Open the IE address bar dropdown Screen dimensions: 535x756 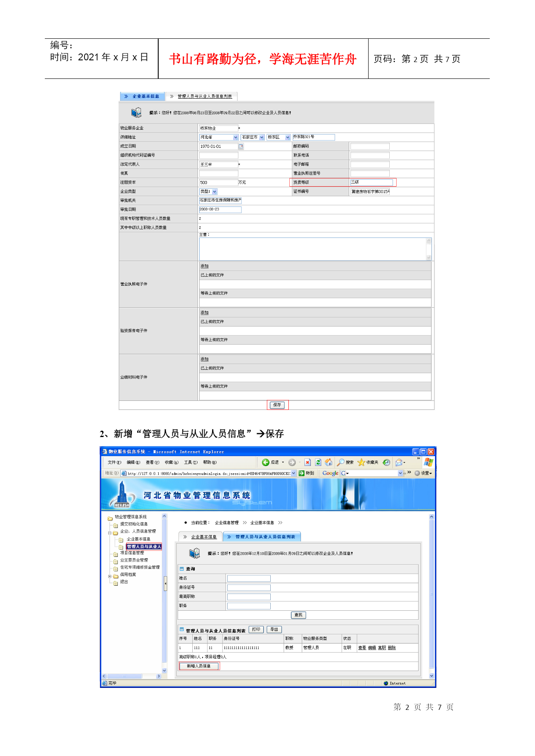click(294, 473)
